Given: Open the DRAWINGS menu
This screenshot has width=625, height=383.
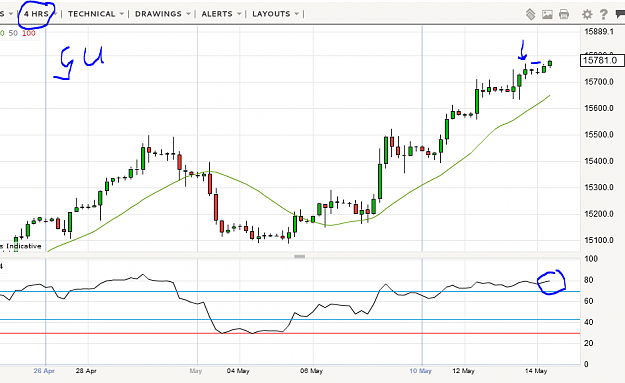Looking at the screenshot, I should [x=158, y=14].
